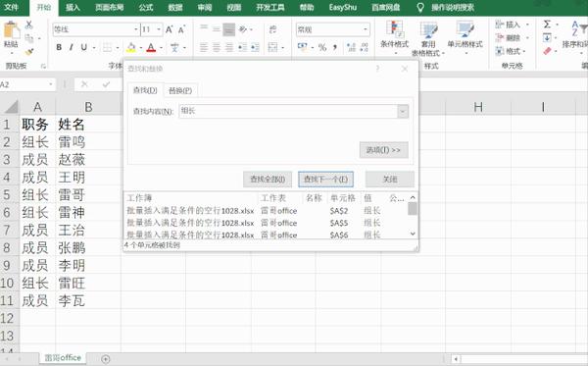Image resolution: width=588 pixels, height=366 pixels.
Task: Click the Find All (查找全部) button
Action: click(268, 179)
